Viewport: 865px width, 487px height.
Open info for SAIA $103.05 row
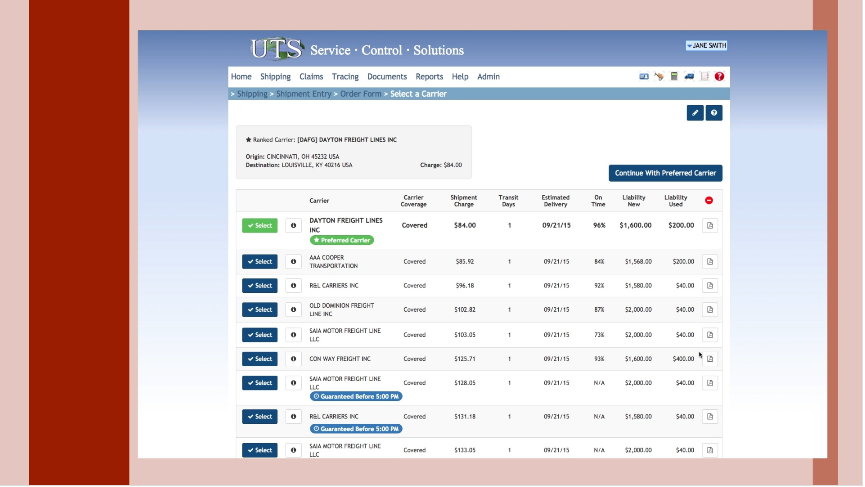[x=293, y=335]
